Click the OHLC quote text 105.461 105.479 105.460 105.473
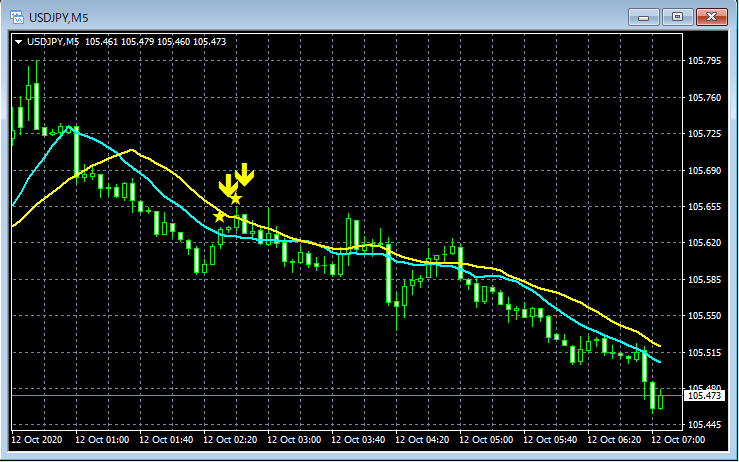This screenshot has width=739, height=462. pyautogui.click(x=156, y=42)
